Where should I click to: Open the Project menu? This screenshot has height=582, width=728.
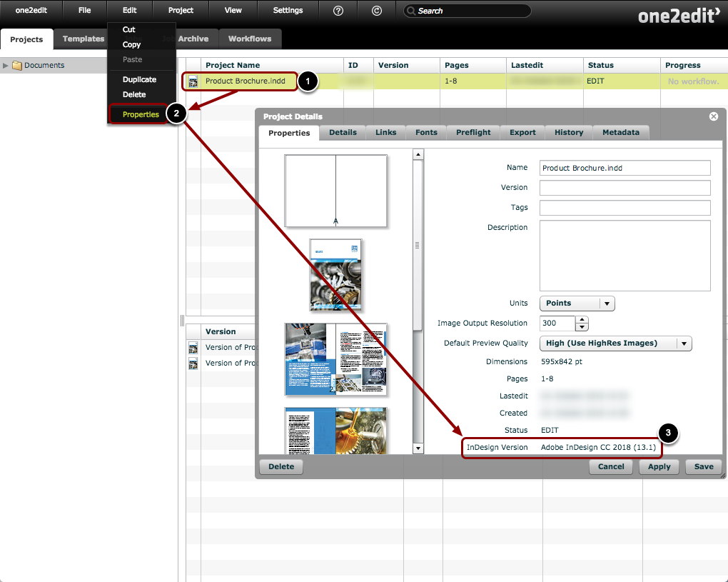click(x=181, y=10)
